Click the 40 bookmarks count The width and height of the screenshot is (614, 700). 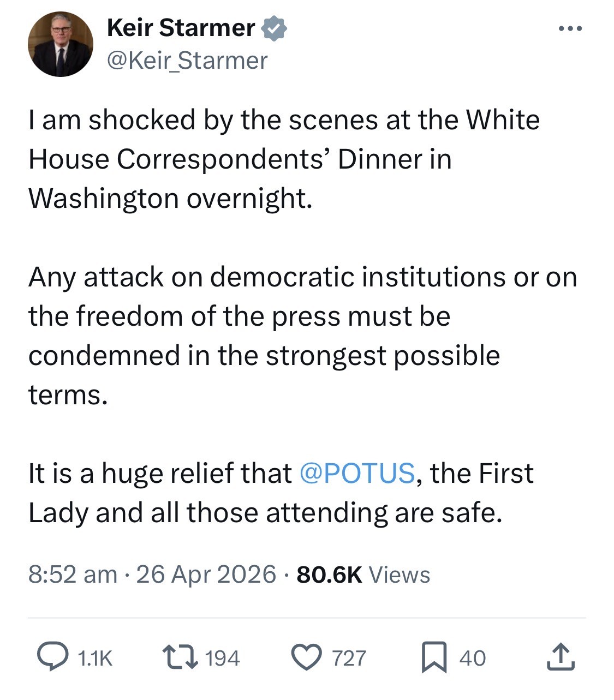click(x=473, y=658)
